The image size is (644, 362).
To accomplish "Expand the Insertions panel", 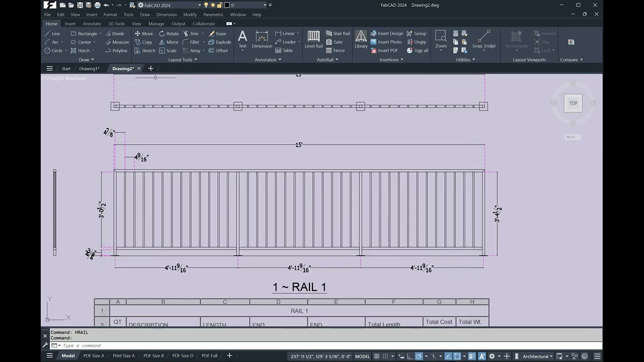I will point(391,60).
